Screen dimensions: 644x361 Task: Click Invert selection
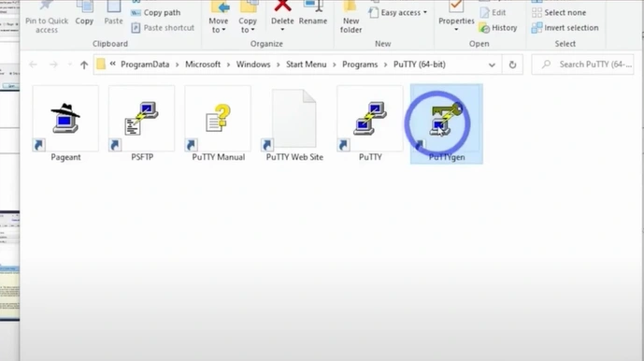pos(565,28)
